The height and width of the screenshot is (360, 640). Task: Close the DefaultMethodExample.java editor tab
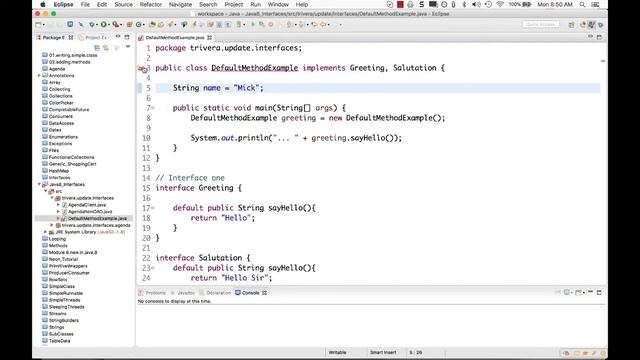pyautogui.click(x=209, y=38)
